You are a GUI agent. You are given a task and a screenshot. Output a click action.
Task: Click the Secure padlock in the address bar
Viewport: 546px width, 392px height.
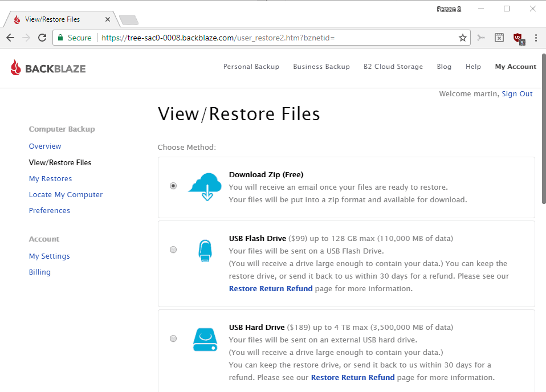point(61,37)
